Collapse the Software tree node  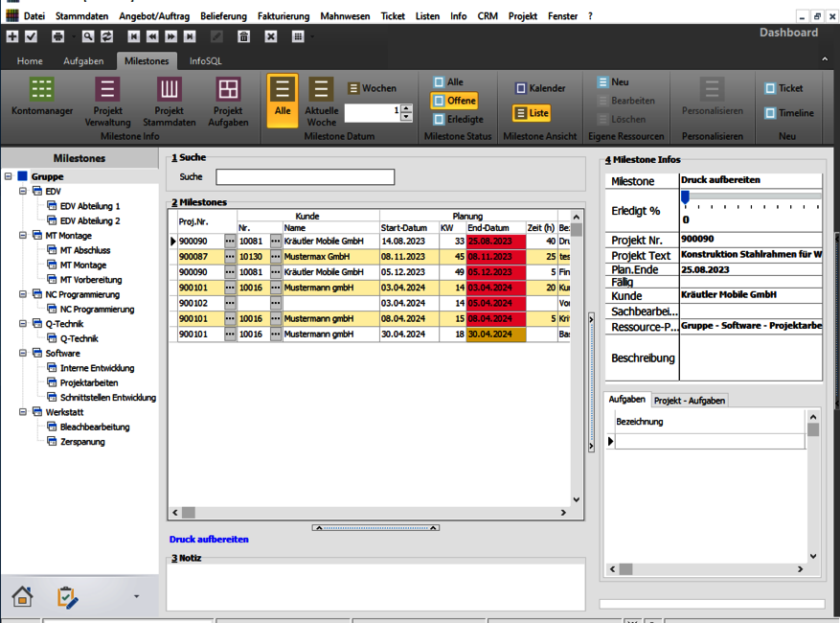click(x=23, y=354)
